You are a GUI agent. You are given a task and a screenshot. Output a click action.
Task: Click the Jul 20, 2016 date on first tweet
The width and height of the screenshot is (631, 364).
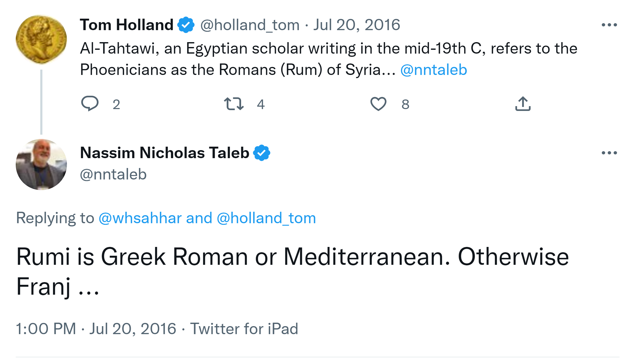pyautogui.click(x=357, y=25)
